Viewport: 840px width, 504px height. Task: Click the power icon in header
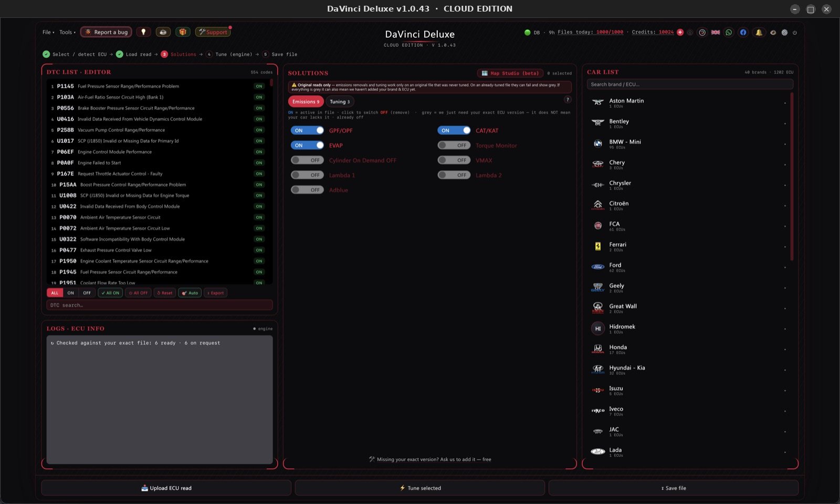click(x=795, y=33)
